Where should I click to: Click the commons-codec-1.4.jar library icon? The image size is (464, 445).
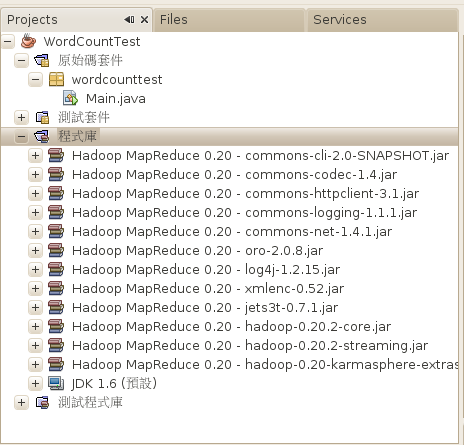(56, 174)
